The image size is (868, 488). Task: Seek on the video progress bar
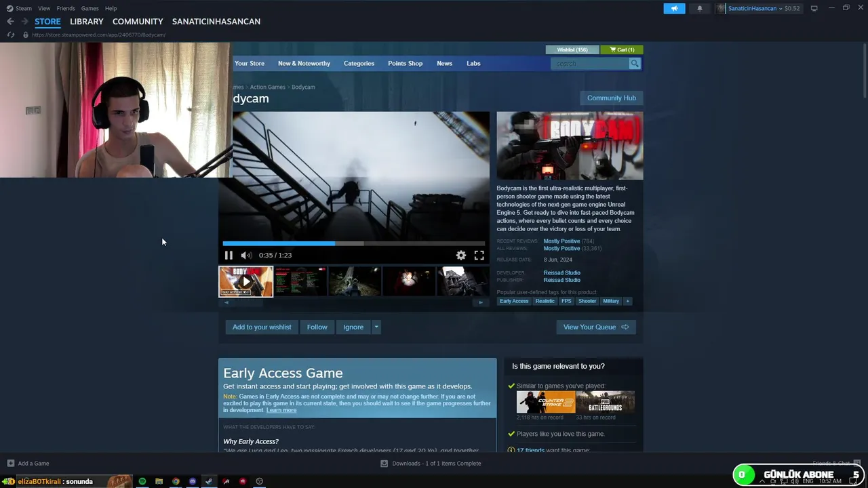354,244
